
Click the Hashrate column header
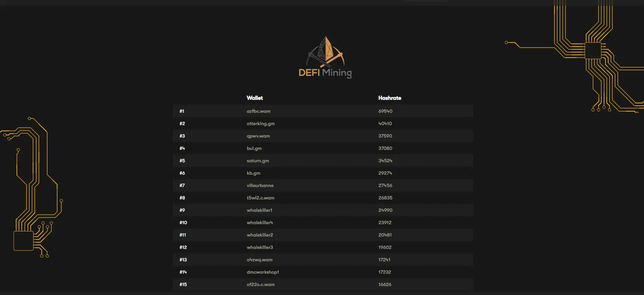pyautogui.click(x=389, y=98)
